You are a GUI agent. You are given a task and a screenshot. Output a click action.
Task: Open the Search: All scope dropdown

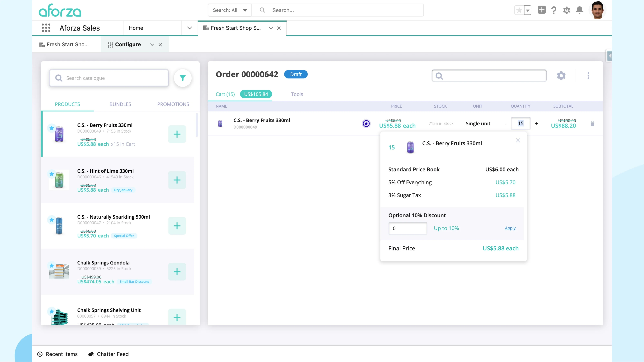click(229, 10)
